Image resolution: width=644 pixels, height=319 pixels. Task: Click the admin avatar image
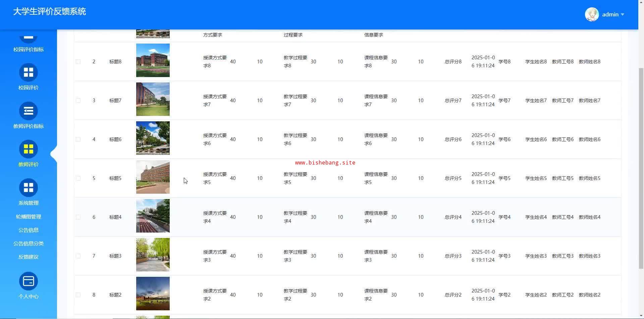pyautogui.click(x=592, y=14)
